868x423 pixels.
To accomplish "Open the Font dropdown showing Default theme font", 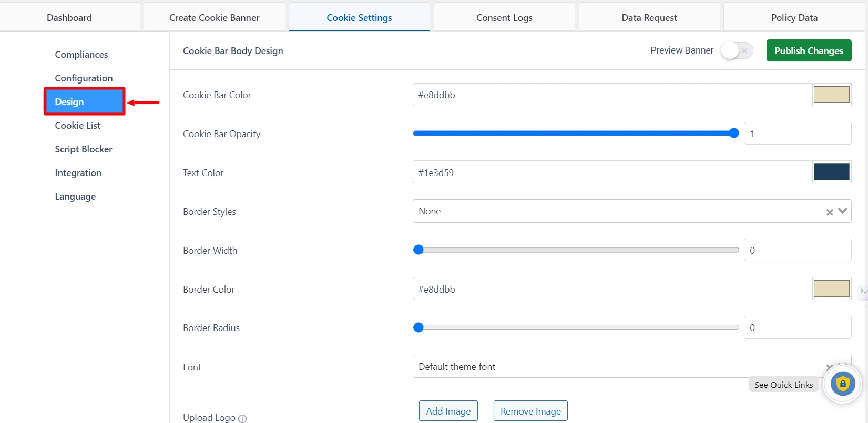I will 632,367.
